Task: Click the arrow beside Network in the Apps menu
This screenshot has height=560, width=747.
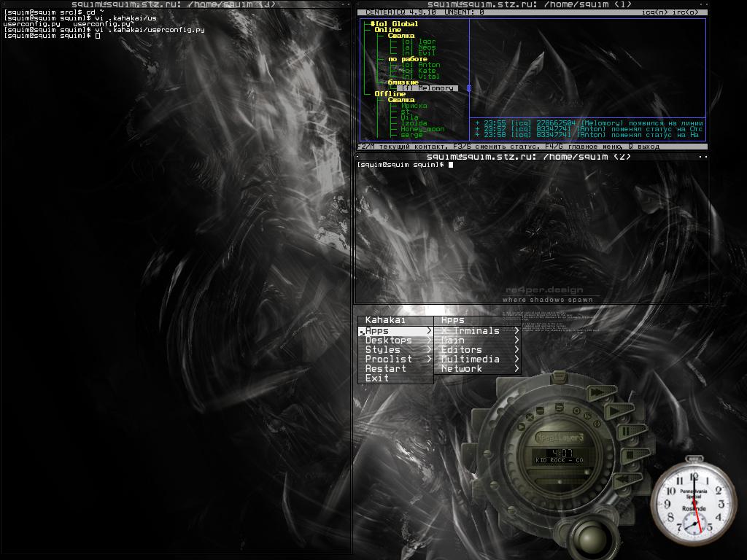Action: coord(516,368)
